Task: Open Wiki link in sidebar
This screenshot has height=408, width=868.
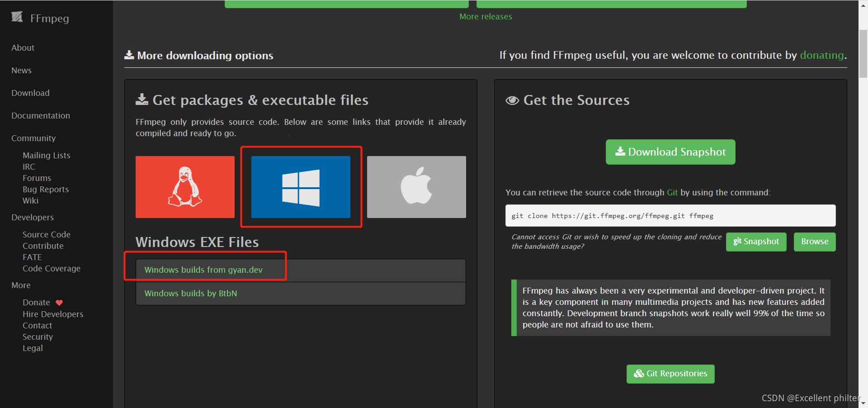Action: (30, 200)
